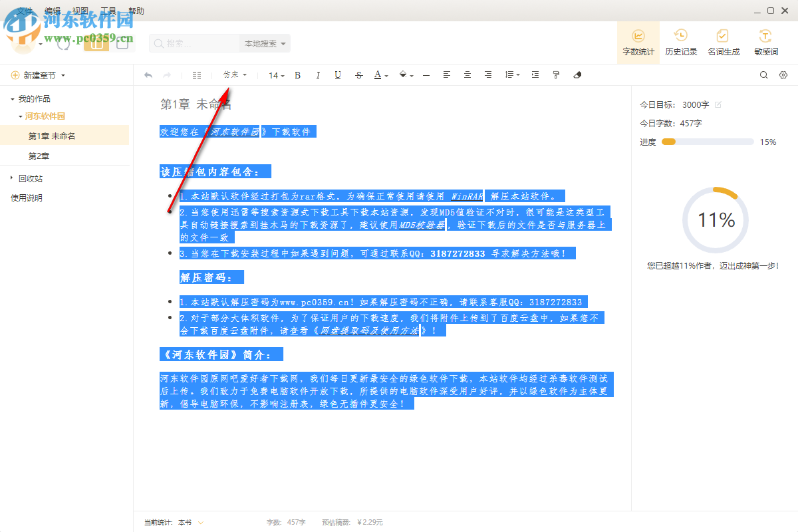Viewport: 798px width, 532px height.
Task: Open the 工具 menu
Action: (x=108, y=11)
